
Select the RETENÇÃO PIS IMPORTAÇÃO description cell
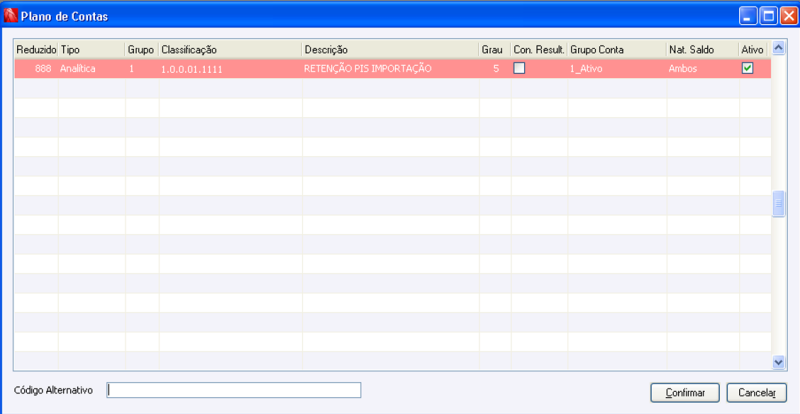[390, 69]
